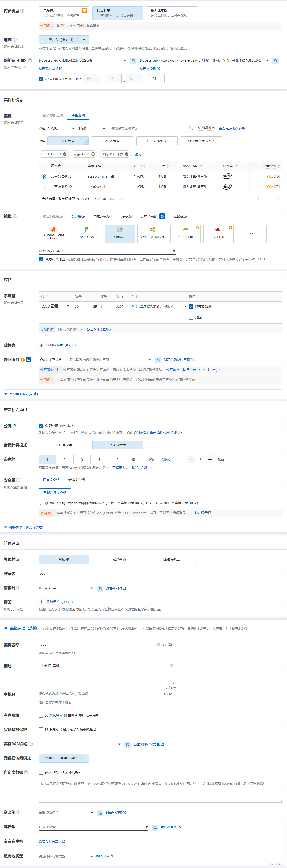Enable 有序后缀 checkbox
The width and height of the screenshot is (287, 868).
click(41, 715)
